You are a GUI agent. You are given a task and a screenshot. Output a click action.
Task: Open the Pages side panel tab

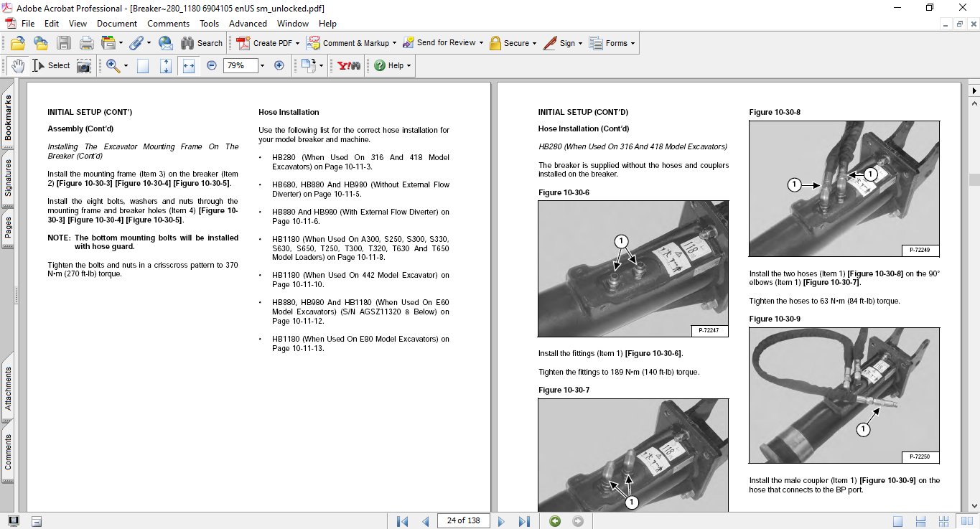[8, 228]
